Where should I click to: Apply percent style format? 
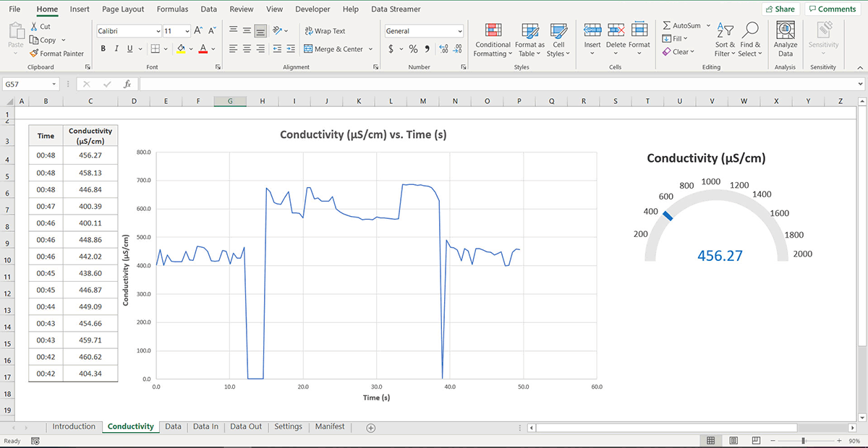pos(413,49)
